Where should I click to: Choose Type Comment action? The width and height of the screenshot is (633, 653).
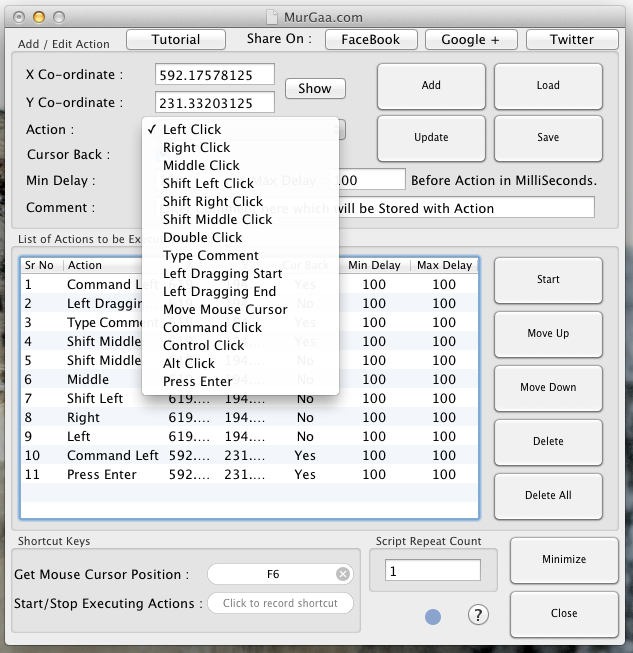click(x=240, y=255)
